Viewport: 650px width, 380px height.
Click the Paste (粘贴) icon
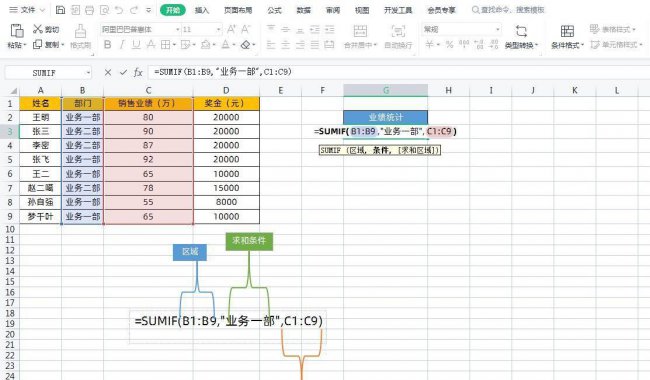click(17, 31)
